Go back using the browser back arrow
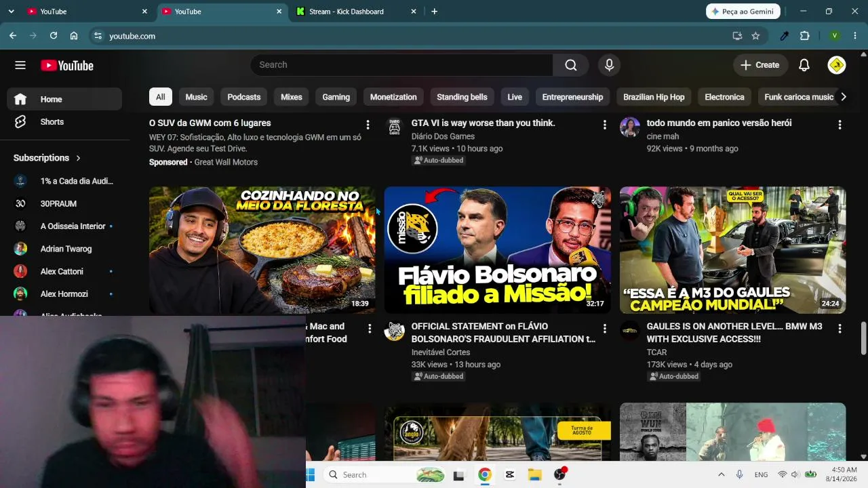Image resolution: width=868 pixels, height=488 pixels. point(13,36)
